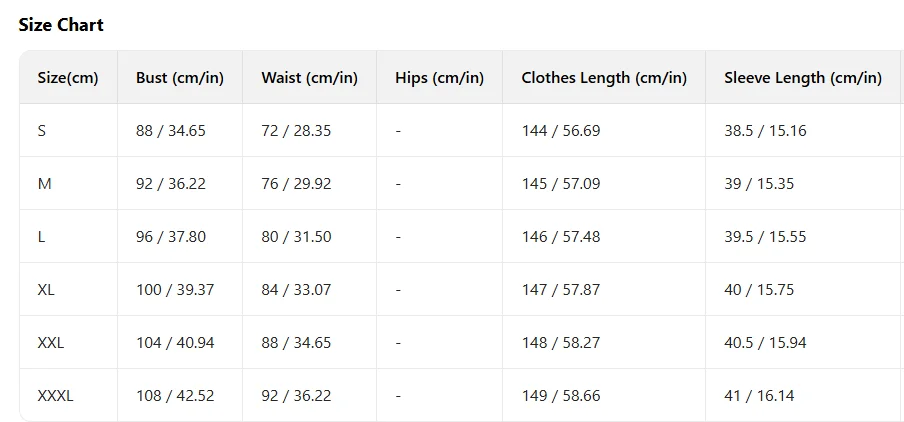Select the Clothes Length (cm/in) header

click(604, 78)
